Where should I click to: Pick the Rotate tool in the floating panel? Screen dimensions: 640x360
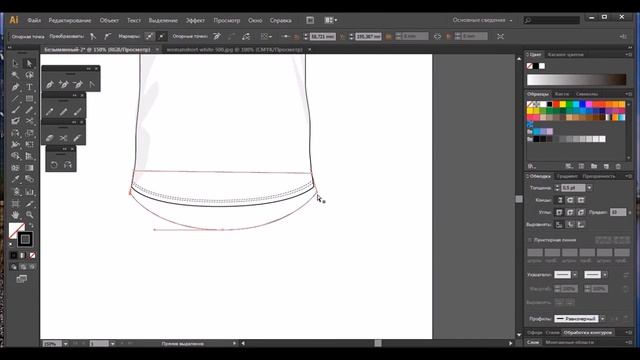point(54,165)
